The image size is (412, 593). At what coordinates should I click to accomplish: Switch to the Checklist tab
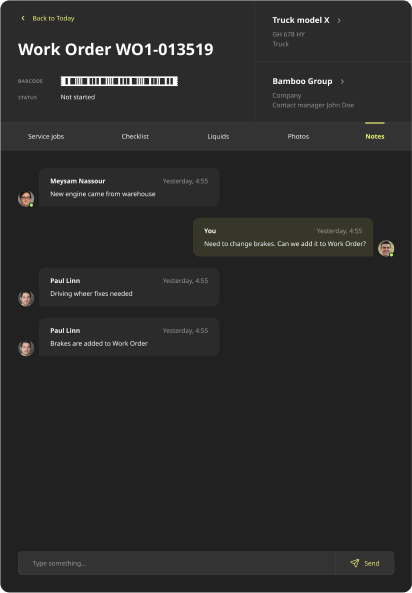(x=135, y=137)
